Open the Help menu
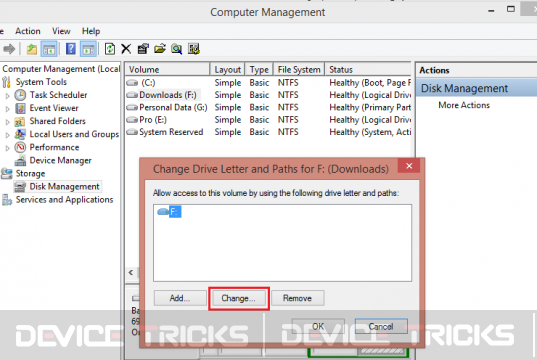The height and width of the screenshot is (360, 537). coord(91,31)
